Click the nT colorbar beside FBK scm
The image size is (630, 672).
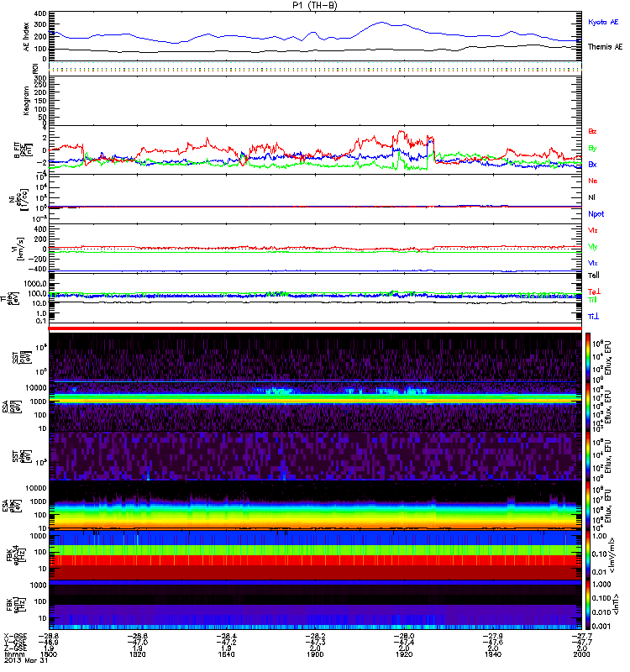(x=588, y=605)
